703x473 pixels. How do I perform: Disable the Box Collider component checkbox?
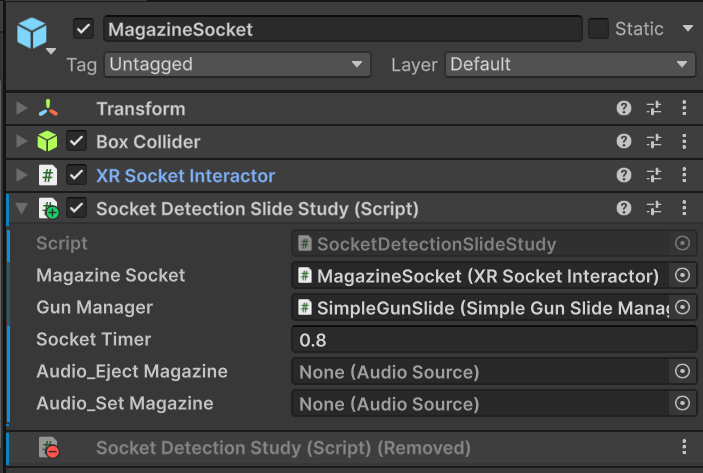(77, 142)
